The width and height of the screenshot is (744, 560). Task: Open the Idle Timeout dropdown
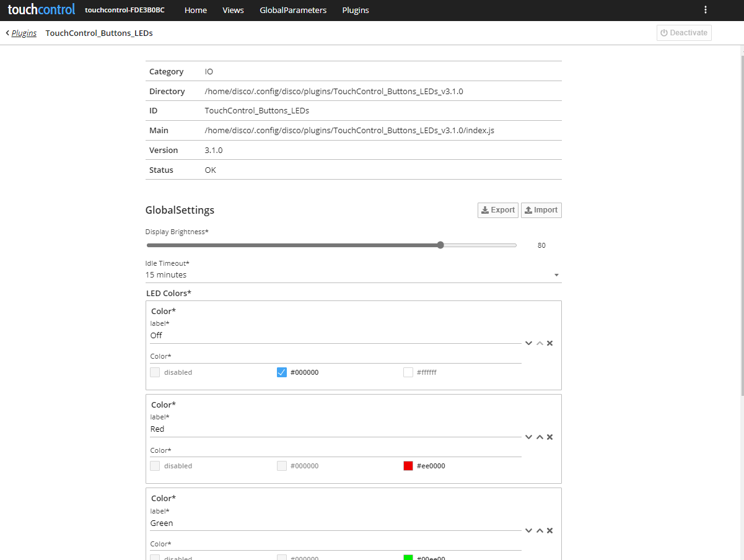[556, 274]
